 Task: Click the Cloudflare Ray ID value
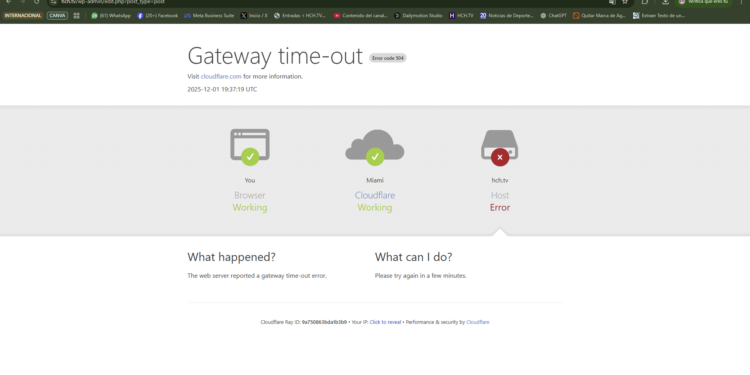pyautogui.click(x=324, y=322)
